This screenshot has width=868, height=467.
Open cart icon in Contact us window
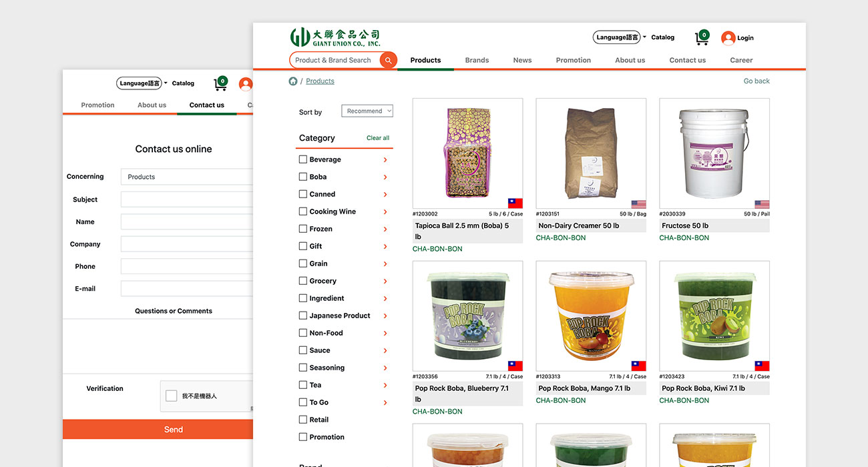click(x=220, y=84)
